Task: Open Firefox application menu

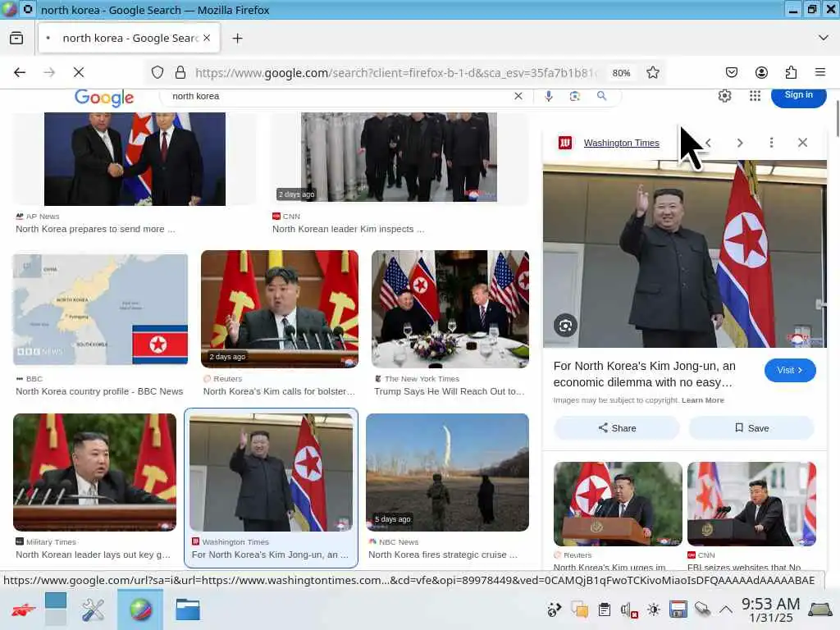Action: 820,72
